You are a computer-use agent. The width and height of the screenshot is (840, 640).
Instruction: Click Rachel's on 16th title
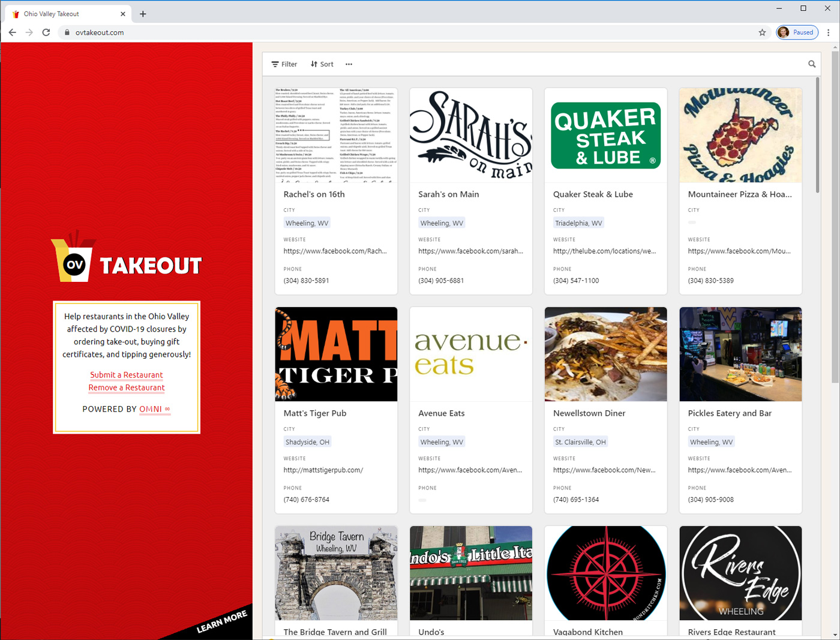pyautogui.click(x=314, y=194)
